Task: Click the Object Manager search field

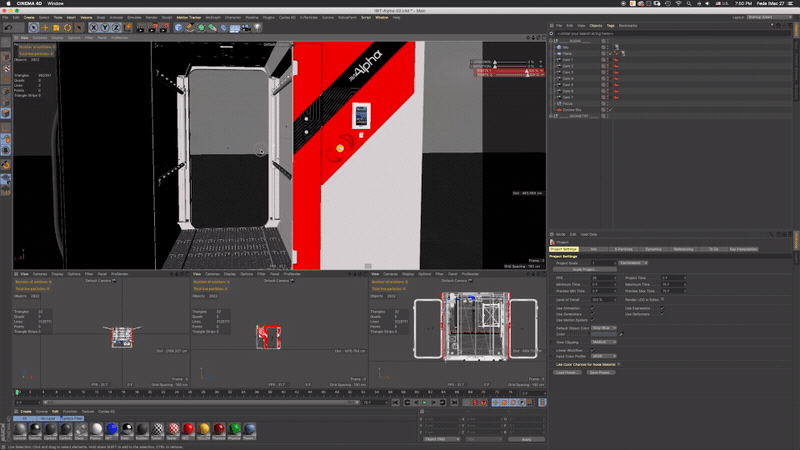Action: coord(672,34)
